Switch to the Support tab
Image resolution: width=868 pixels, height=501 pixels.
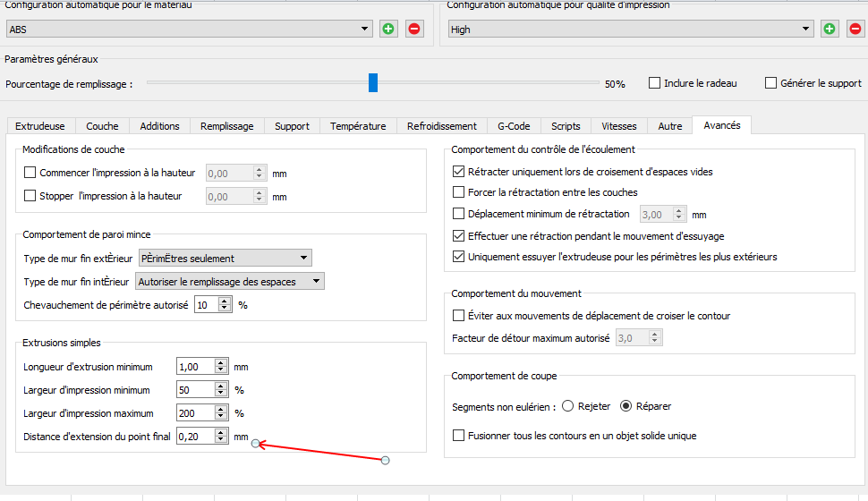292,126
